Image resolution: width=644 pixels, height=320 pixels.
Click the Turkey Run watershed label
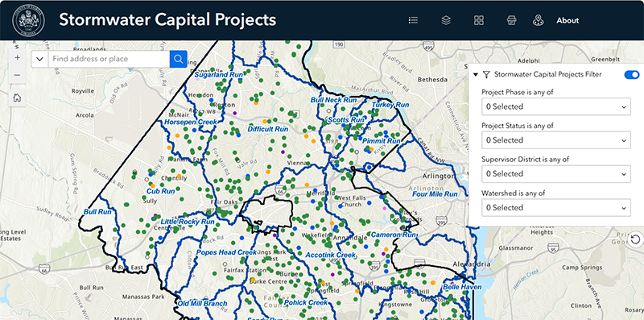tap(390, 105)
